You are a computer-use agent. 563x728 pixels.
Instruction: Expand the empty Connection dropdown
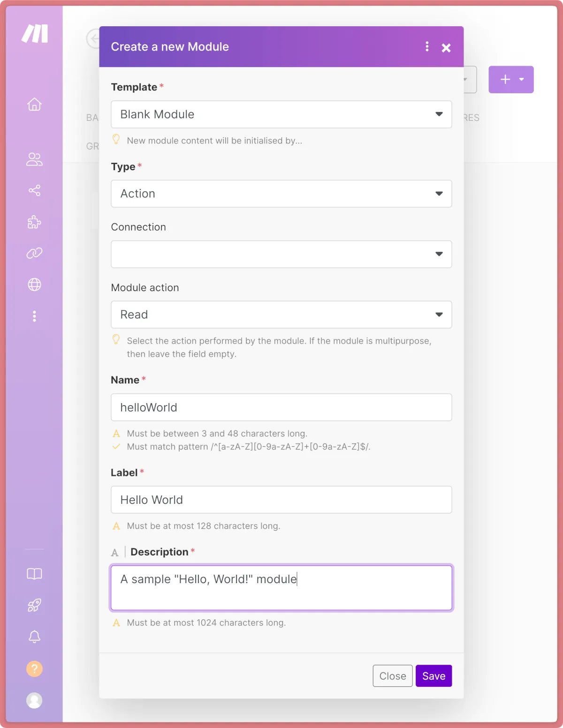point(281,254)
